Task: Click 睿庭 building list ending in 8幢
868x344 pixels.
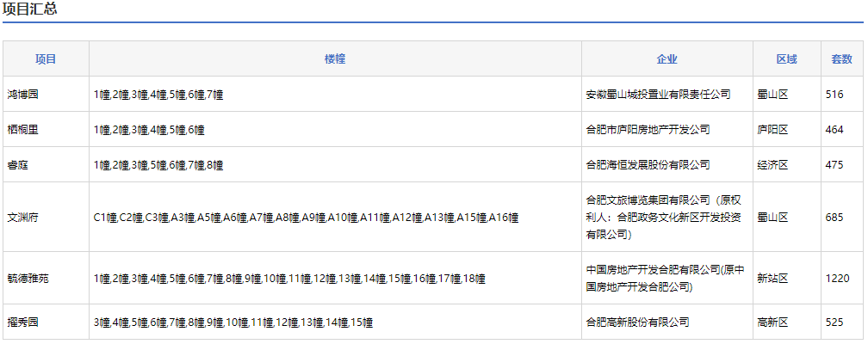Action: click(x=158, y=165)
